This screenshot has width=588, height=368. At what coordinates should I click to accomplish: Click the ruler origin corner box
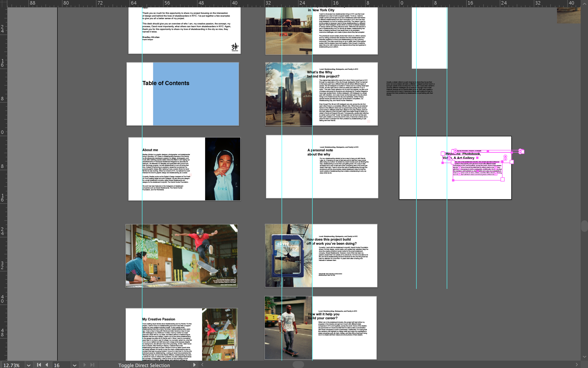3,3
